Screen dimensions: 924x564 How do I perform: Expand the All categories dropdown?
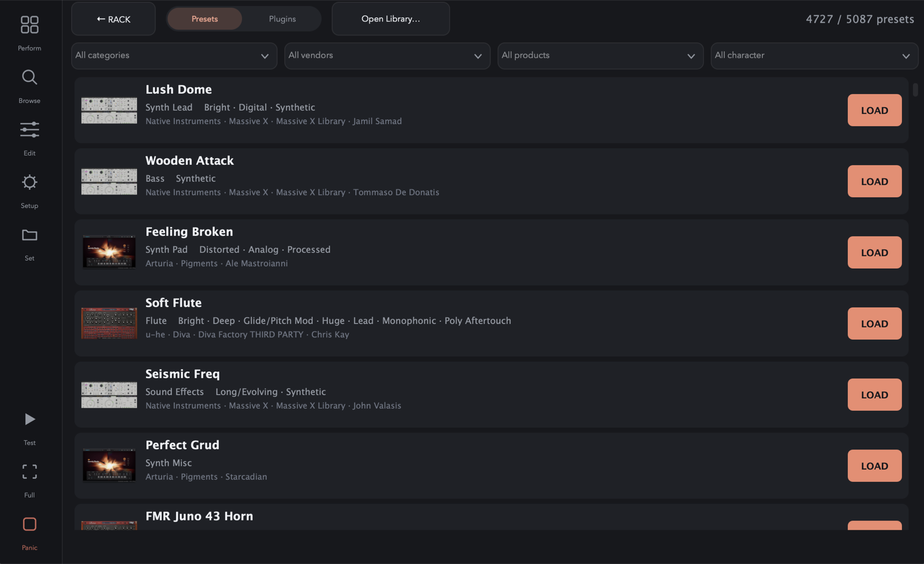click(174, 55)
